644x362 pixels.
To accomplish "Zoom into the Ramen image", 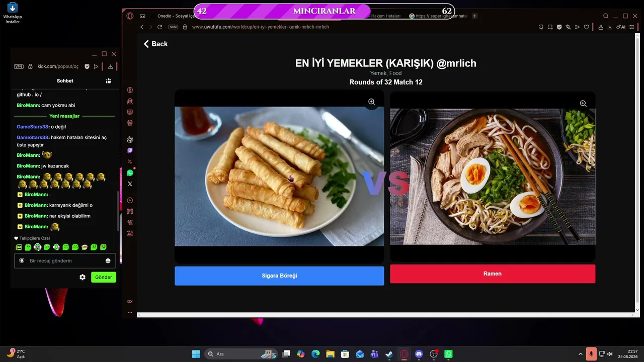I will tap(583, 104).
